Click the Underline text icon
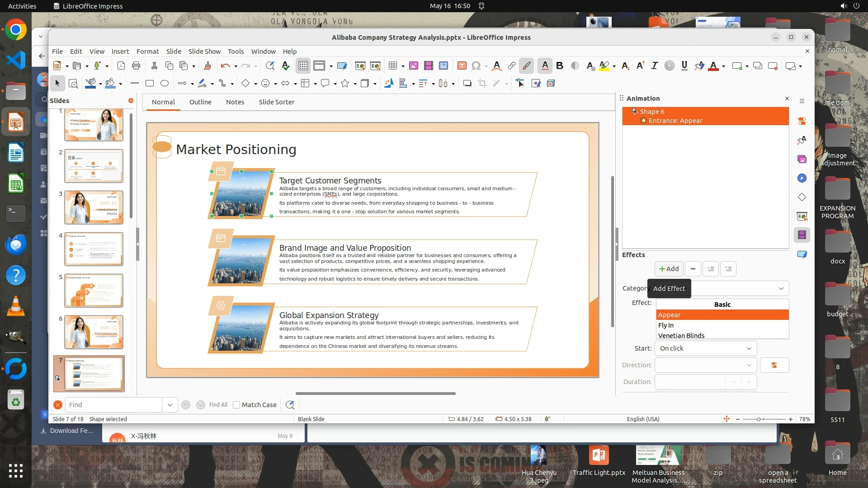This screenshot has height=488, width=868. (x=684, y=66)
